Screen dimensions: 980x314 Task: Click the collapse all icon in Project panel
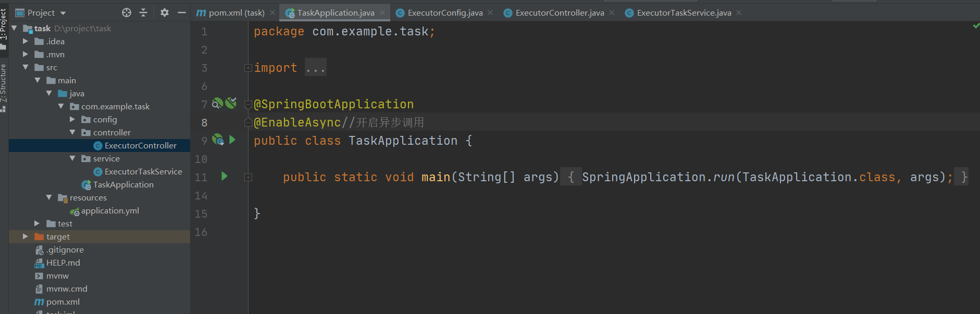[x=143, y=12]
